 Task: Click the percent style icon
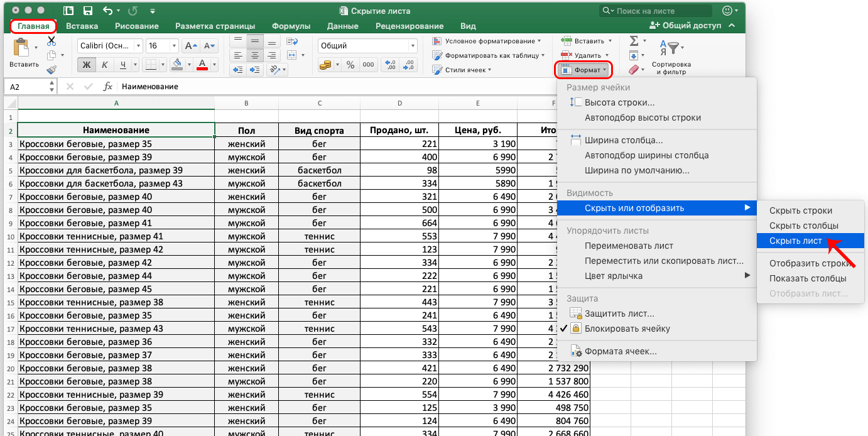click(350, 65)
